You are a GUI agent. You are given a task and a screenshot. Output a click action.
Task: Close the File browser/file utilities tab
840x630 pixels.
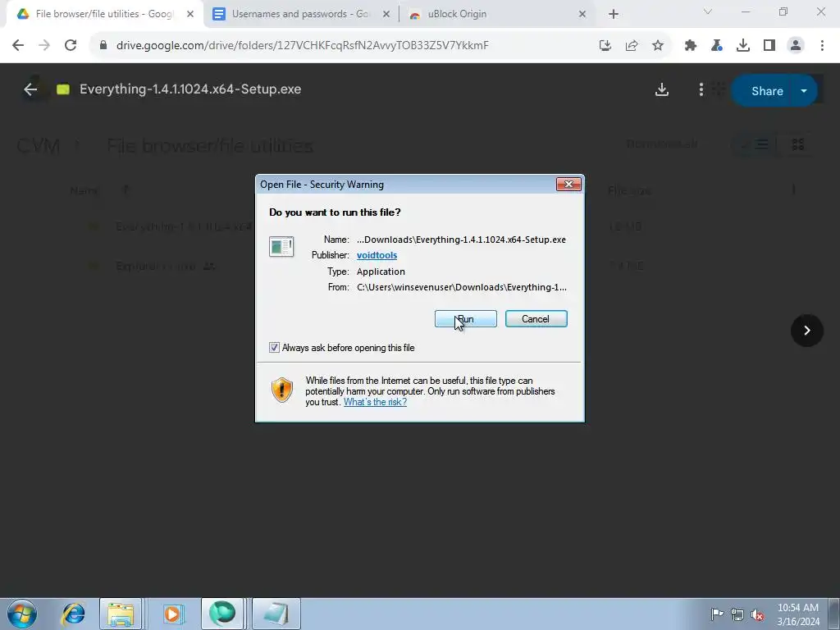point(189,15)
